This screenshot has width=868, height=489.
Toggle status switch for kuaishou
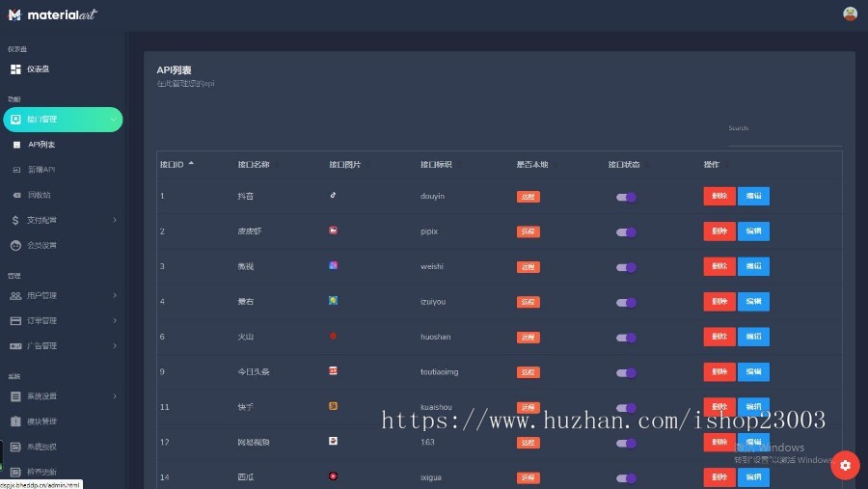pyautogui.click(x=626, y=408)
